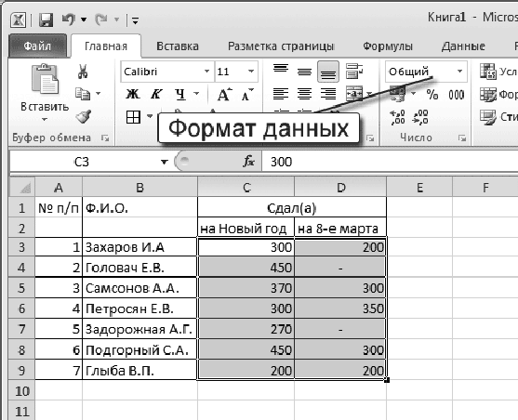Expand the Вставить paste options arrow

[45, 119]
